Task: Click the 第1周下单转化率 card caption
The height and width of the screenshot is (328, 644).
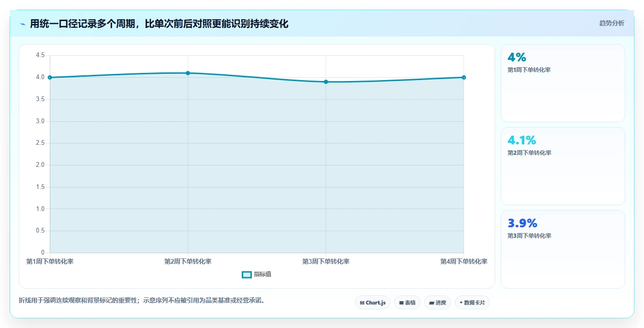Action: [529, 70]
